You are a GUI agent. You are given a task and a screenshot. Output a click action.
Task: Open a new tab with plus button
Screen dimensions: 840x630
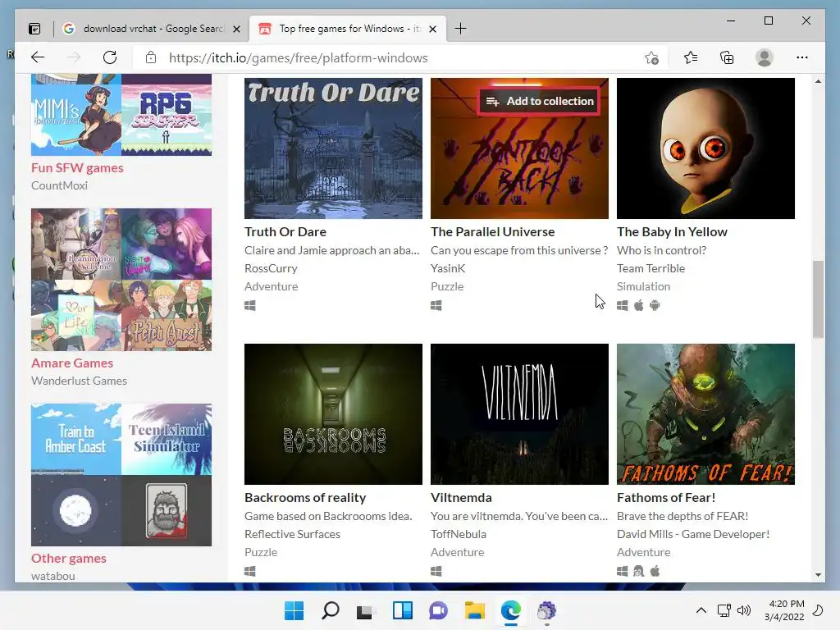point(460,29)
